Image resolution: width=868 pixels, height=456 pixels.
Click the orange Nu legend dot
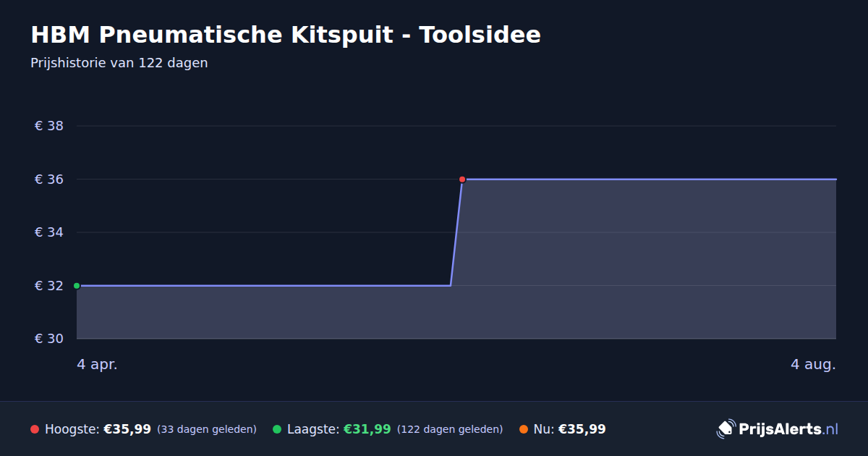[524, 429]
